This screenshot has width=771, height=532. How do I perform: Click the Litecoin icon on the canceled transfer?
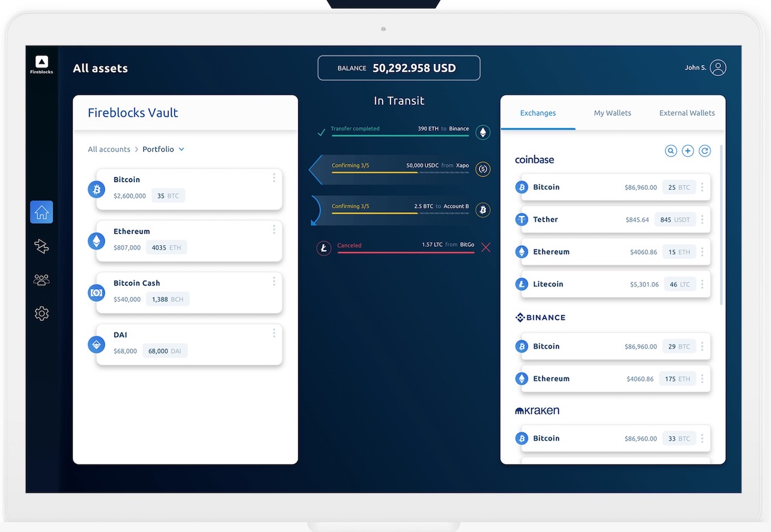pyautogui.click(x=324, y=248)
